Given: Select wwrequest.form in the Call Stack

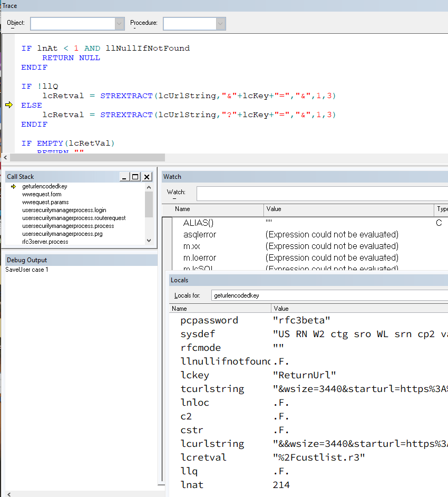Looking at the screenshot, I should coord(42,194).
